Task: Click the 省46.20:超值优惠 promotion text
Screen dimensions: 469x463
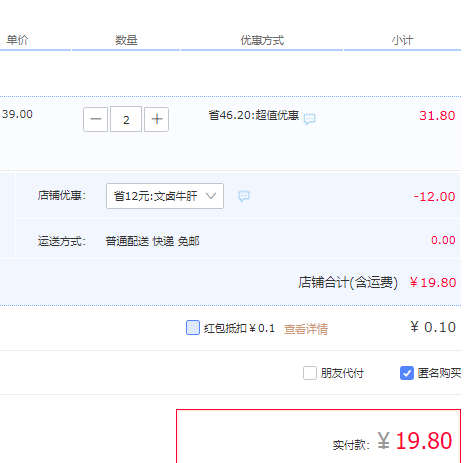Action: click(x=254, y=115)
